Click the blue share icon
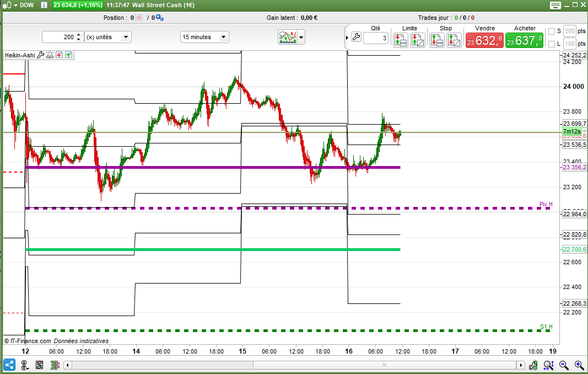This screenshot has width=588, height=374. 9,365
